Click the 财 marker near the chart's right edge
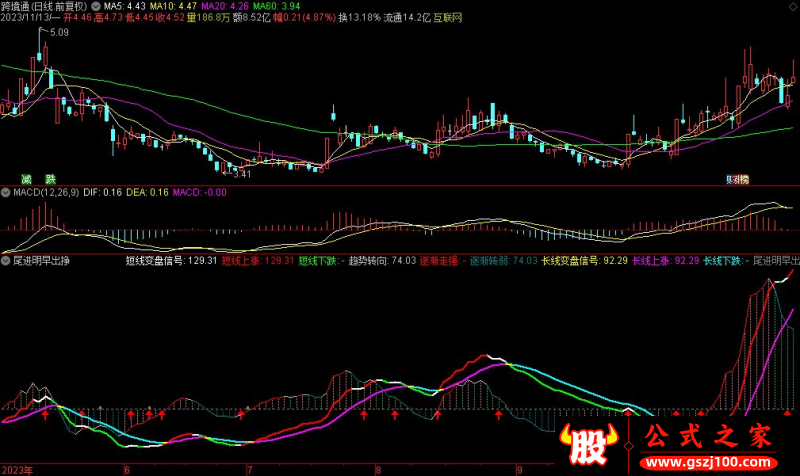Screen dimensions: 800x476 [731, 179]
